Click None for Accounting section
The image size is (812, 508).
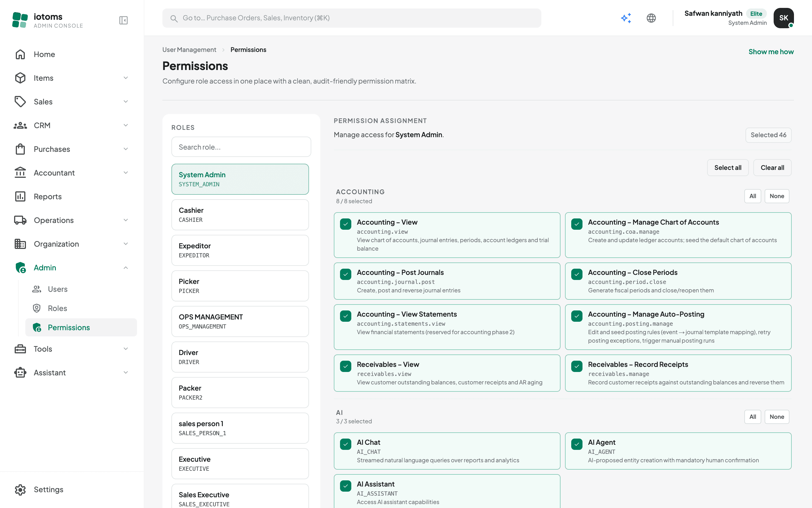tap(777, 196)
